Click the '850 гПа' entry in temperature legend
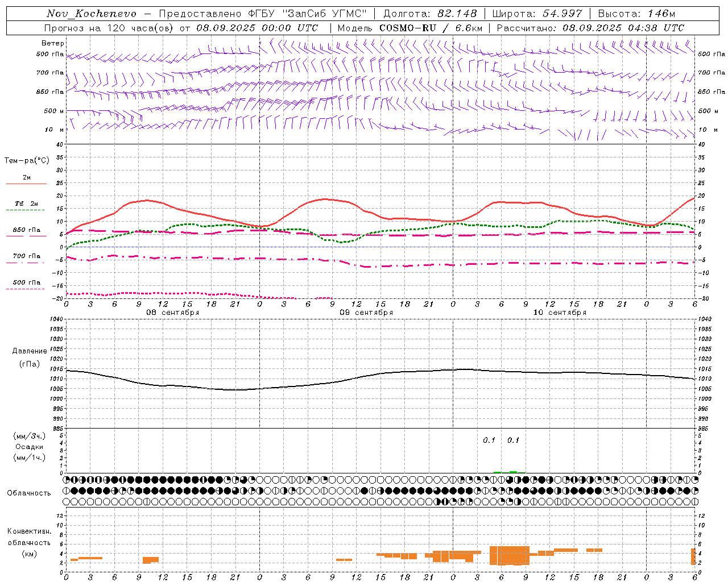The image size is (728, 582). (x=27, y=230)
